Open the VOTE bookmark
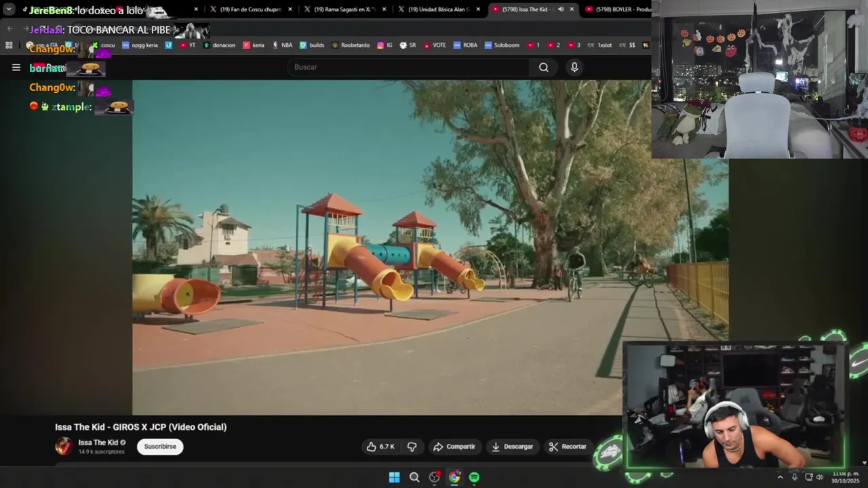Image resolution: width=868 pixels, height=488 pixels. (435, 45)
